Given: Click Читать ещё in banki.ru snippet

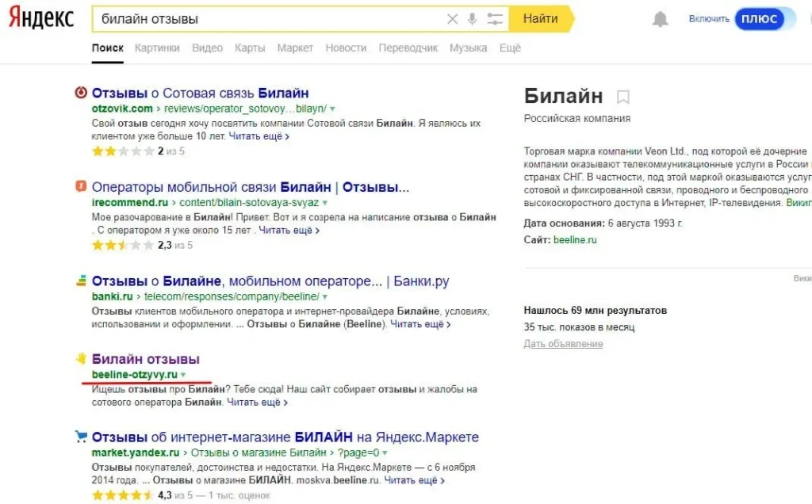Looking at the screenshot, I should (x=420, y=324).
